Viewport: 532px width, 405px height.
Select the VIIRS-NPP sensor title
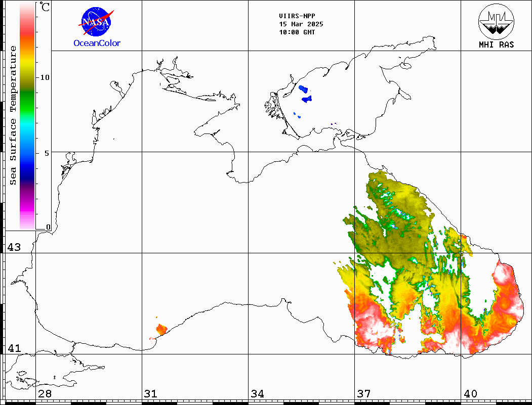297,16
